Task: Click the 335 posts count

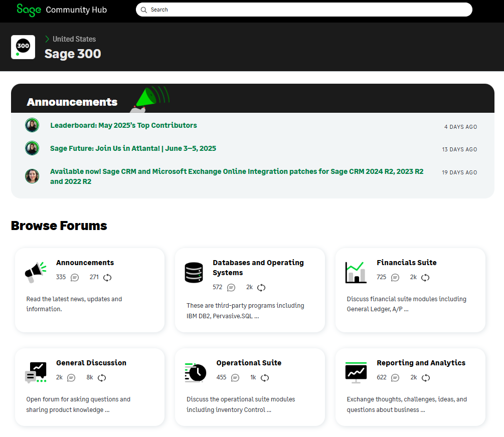Action: (x=61, y=277)
